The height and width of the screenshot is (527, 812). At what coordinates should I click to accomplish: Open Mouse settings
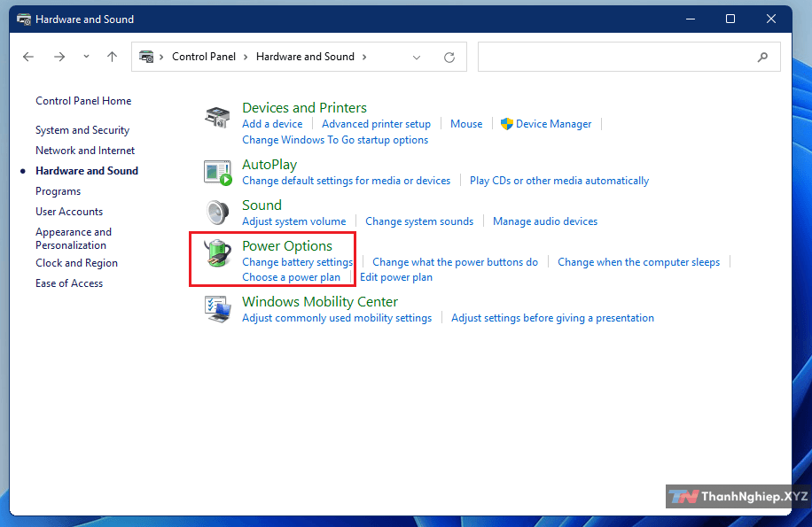pos(466,124)
